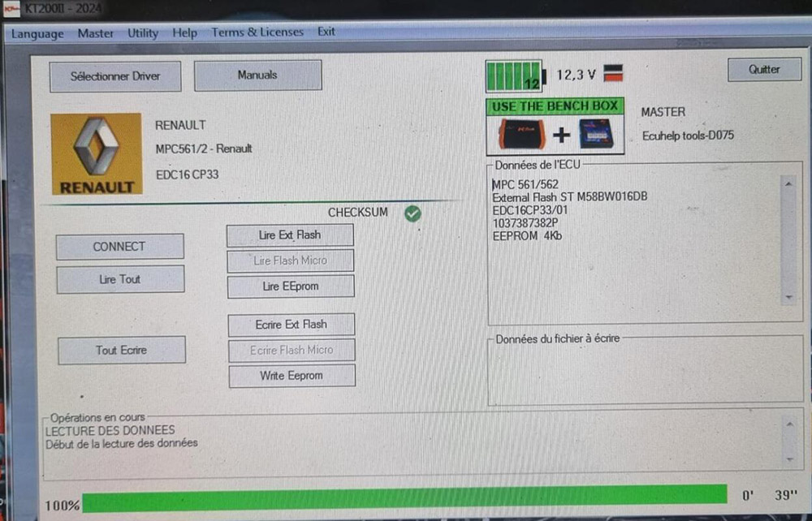This screenshot has width=812, height=521.
Task: Open the Utility menu
Action: click(x=143, y=33)
